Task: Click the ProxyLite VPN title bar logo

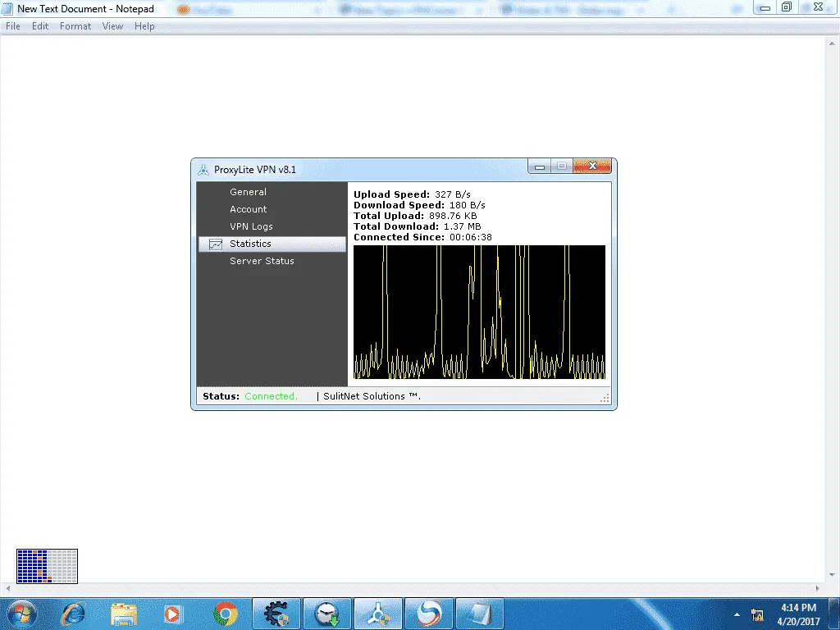Action: 203,170
